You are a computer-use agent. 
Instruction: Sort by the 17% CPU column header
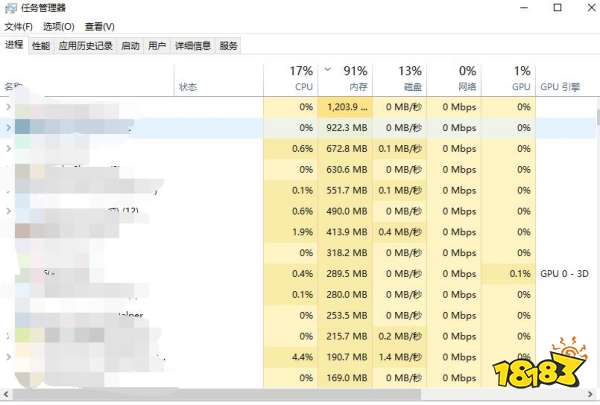point(291,80)
